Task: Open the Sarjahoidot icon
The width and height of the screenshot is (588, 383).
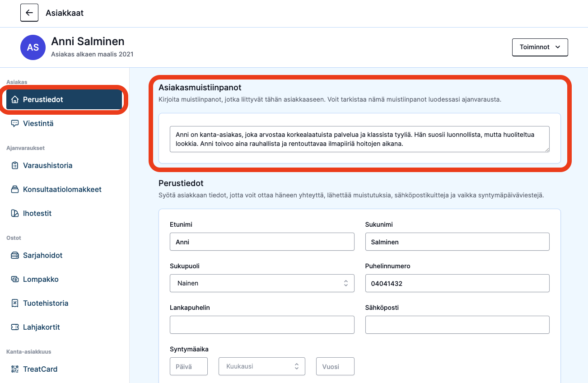Action: 15,255
